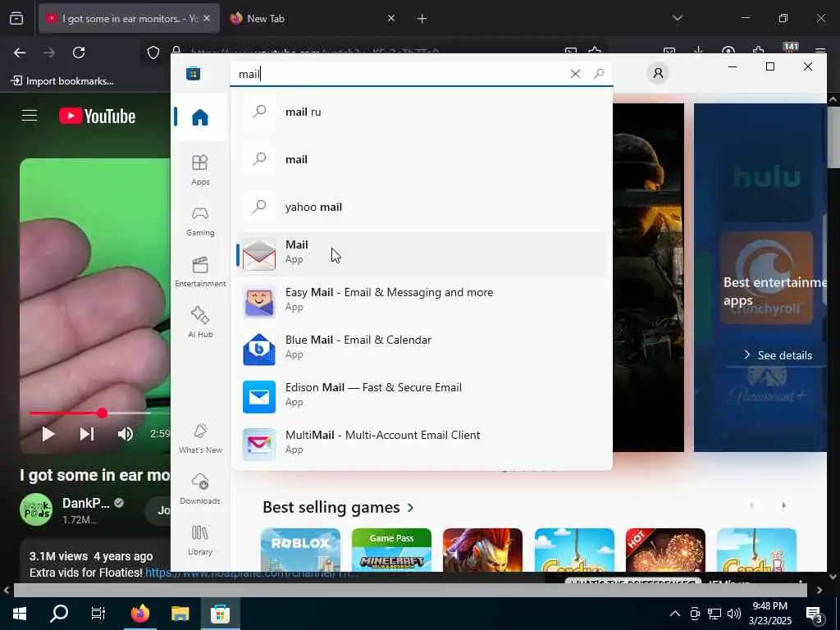
Task: Click horizontal scrollbar of Firefox page
Action: pyautogui.click(x=410, y=590)
